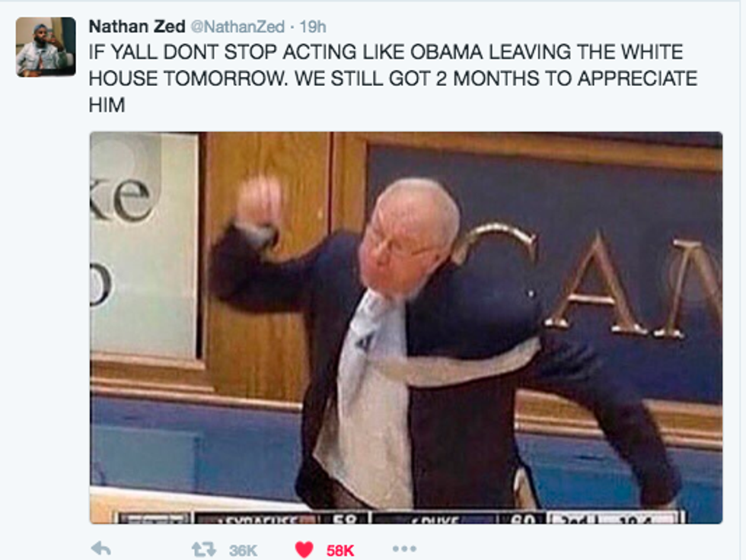
Task: Open the @NathanZed handle link
Action: coord(238,27)
